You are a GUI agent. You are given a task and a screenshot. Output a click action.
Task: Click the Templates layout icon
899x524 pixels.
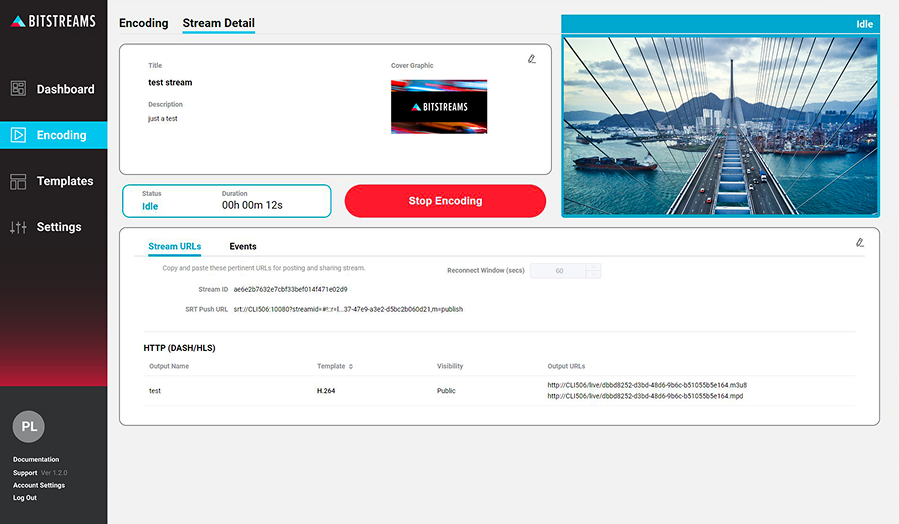click(x=18, y=182)
